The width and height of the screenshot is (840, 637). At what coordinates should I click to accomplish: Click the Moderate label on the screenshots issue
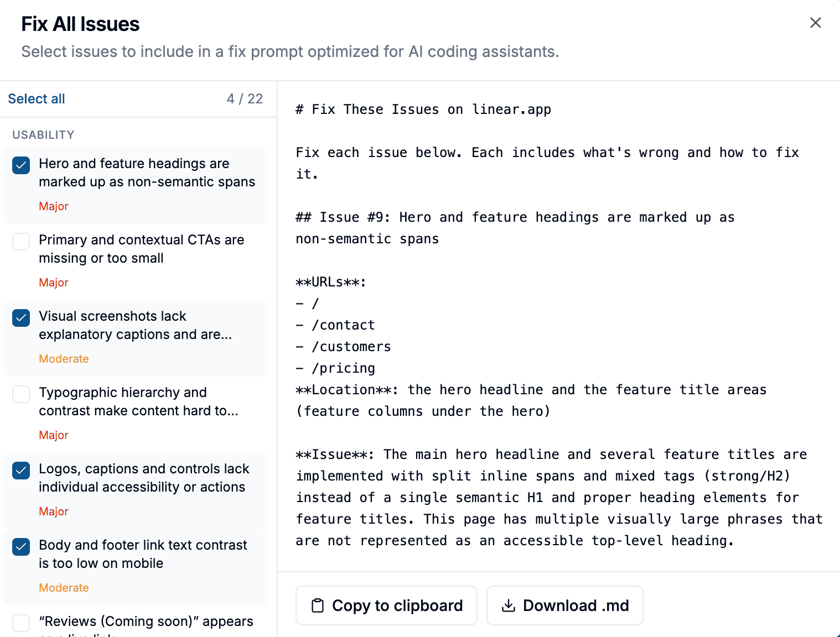click(64, 358)
